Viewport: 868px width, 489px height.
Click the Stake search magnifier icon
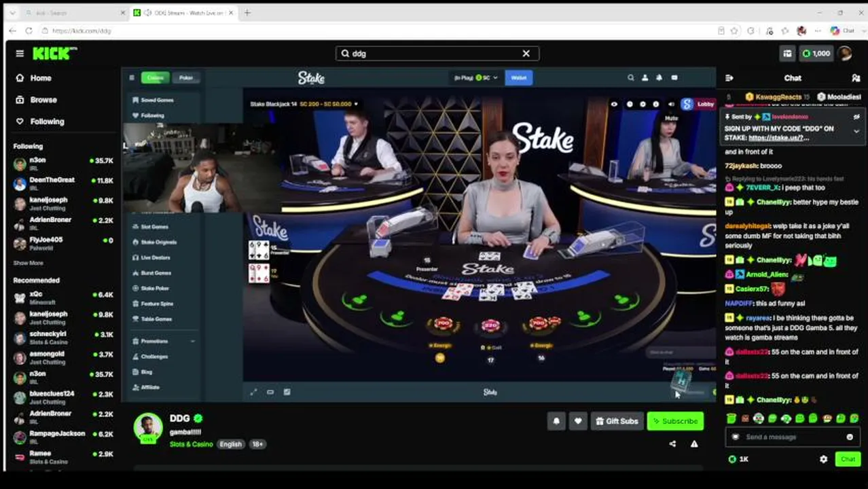630,77
